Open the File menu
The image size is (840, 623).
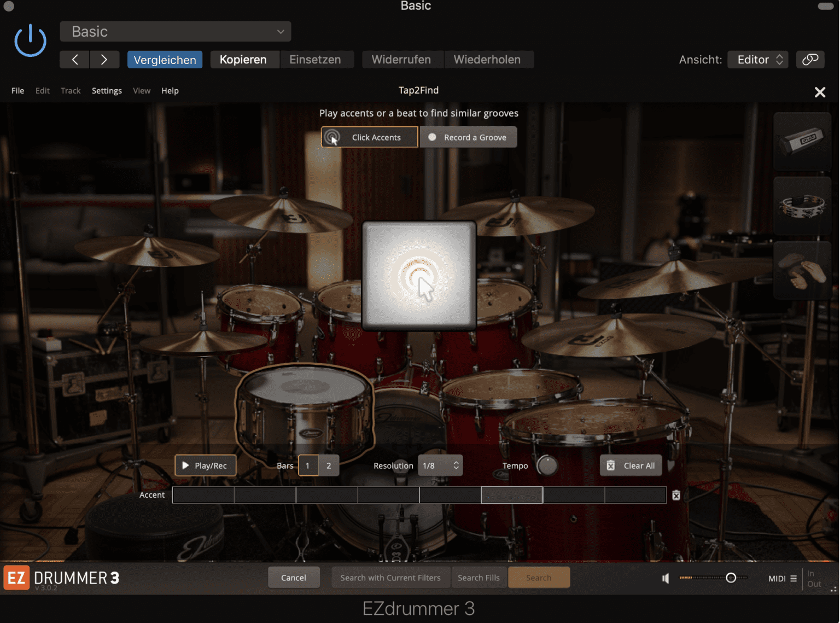[17, 91]
